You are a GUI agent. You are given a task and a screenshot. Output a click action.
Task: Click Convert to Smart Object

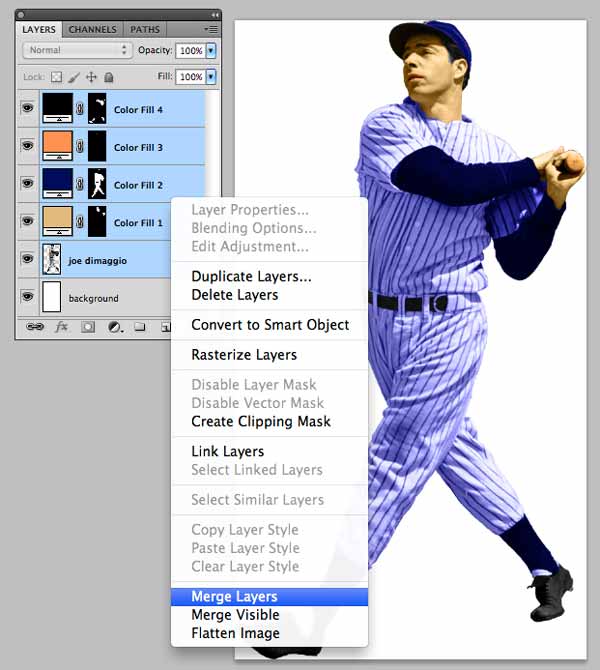tap(270, 325)
